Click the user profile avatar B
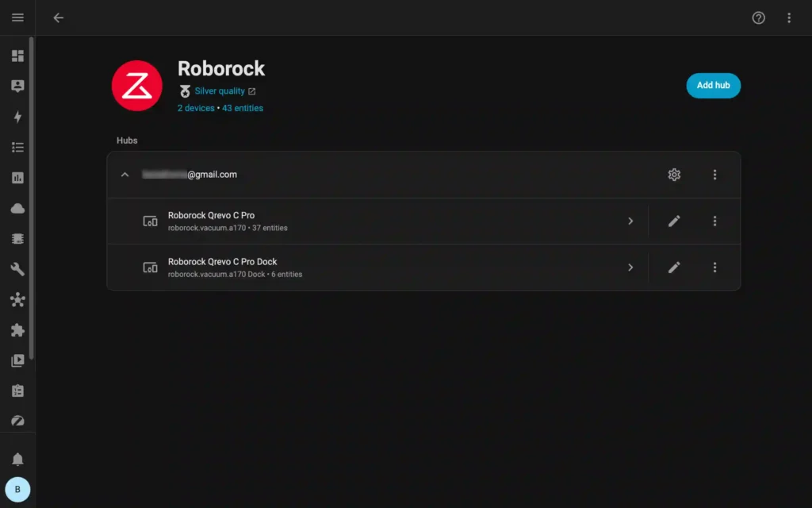This screenshot has width=812, height=508. 17,489
